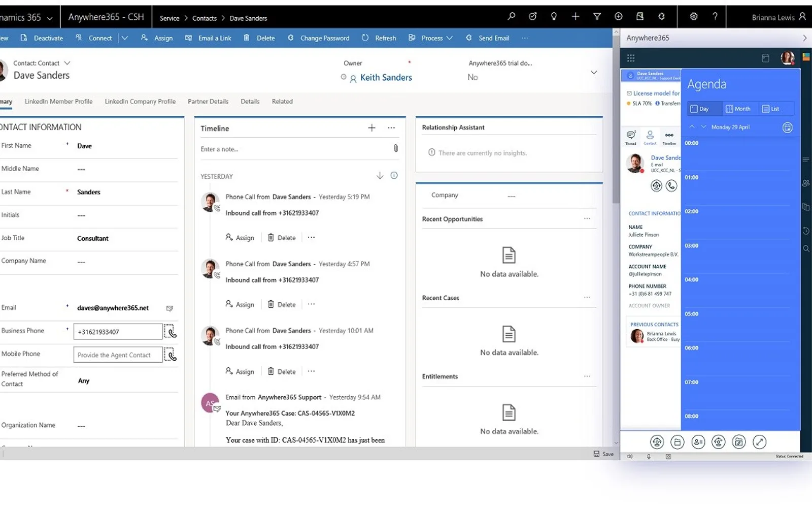Image resolution: width=812 pixels, height=508 pixels.
Task: Open the search icon in the top bar
Action: point(511,17)
